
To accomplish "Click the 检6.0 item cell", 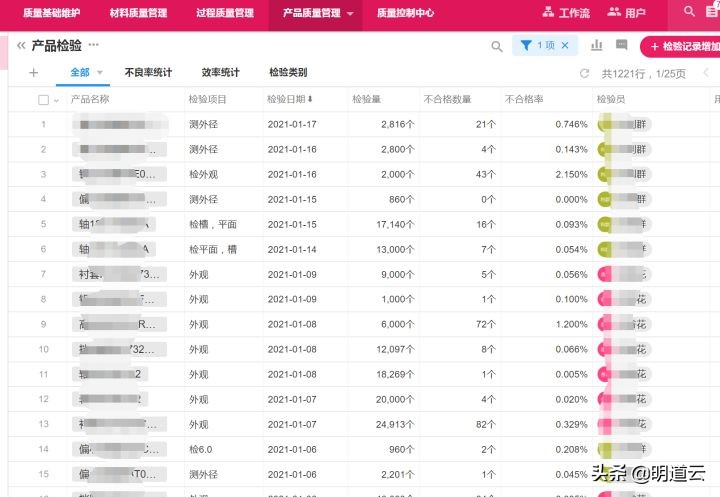I will [x=201, y=449].
